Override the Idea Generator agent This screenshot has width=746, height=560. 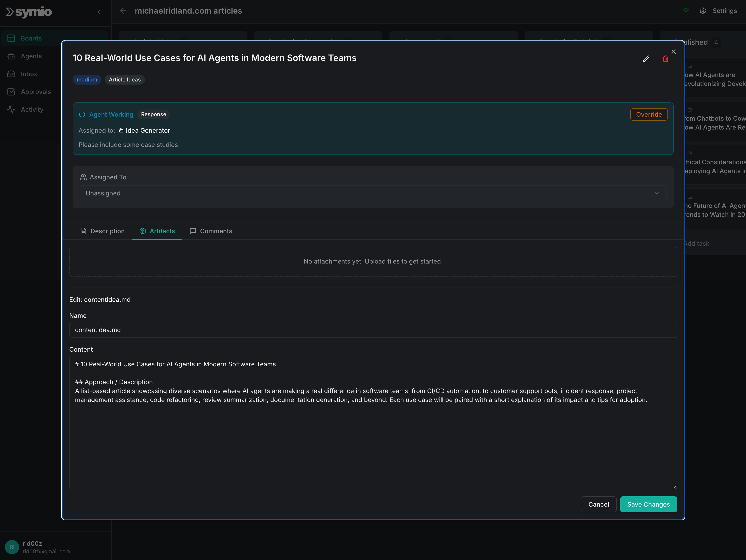pyautogui.click(x=649, y=114)
